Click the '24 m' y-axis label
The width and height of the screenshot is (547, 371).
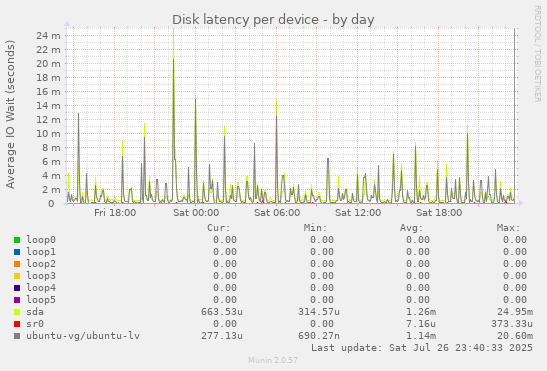coord(48,36)
